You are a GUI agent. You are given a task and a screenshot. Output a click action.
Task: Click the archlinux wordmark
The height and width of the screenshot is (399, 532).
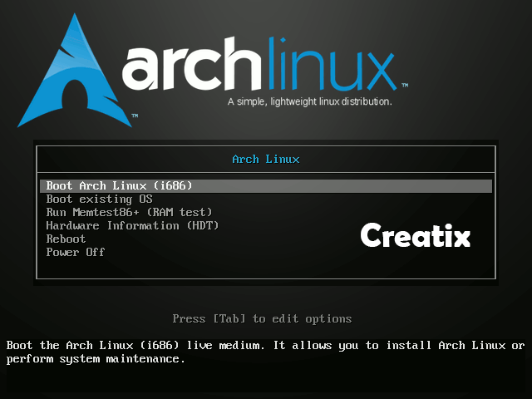pos(259,65)
